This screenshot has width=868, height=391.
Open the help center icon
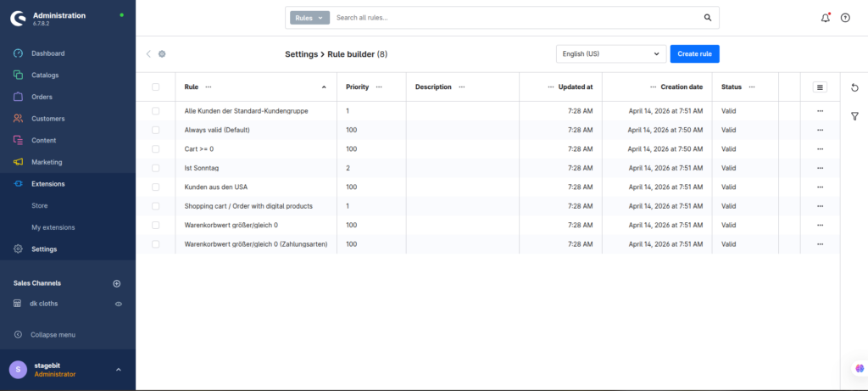coord(845,18)
